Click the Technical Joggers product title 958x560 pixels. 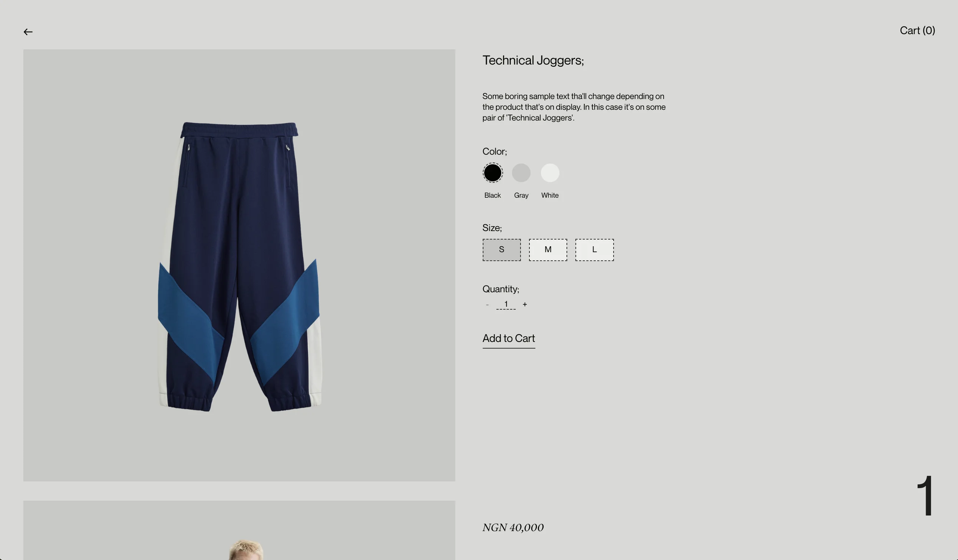click(x=533, y=60)
